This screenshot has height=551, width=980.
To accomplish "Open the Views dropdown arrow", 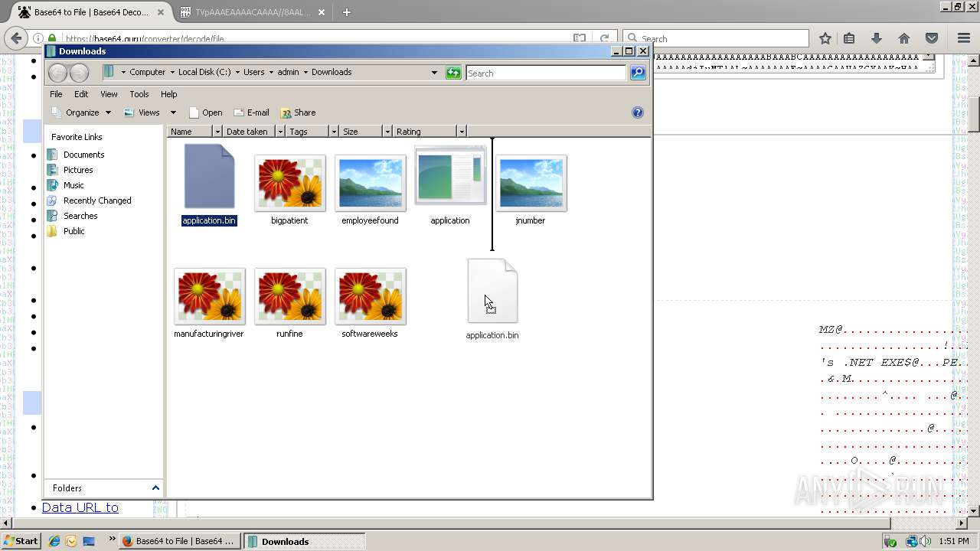I will (x=173, y=112).
